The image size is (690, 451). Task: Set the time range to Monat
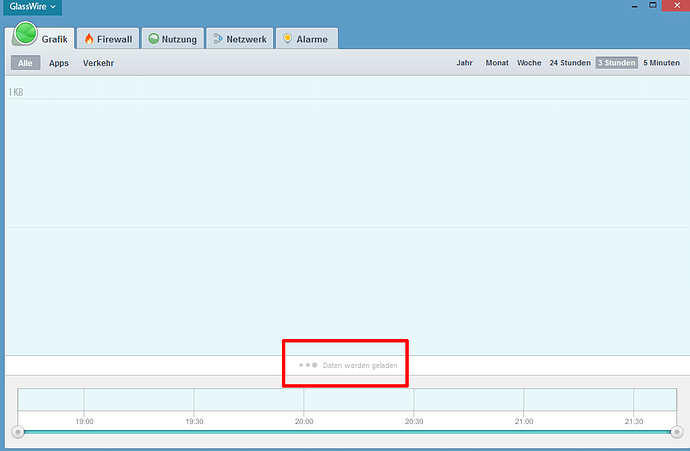coord(497,63)
